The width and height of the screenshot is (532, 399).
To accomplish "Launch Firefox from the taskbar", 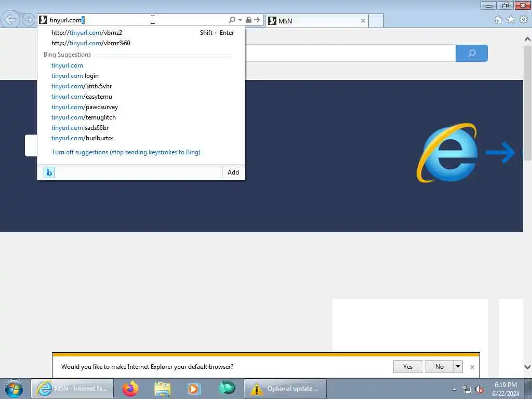I will (x=130, y=389).
